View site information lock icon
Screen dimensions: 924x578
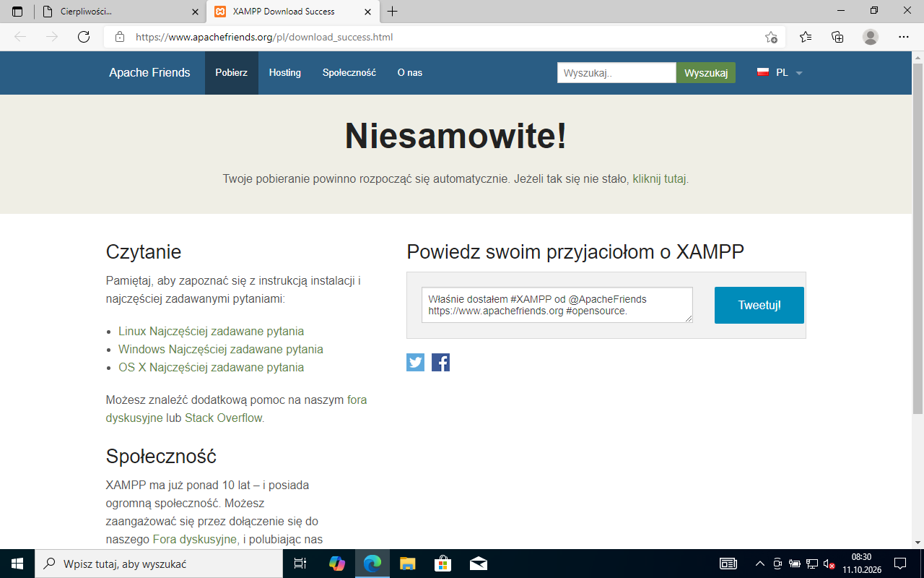click(120, 37)
